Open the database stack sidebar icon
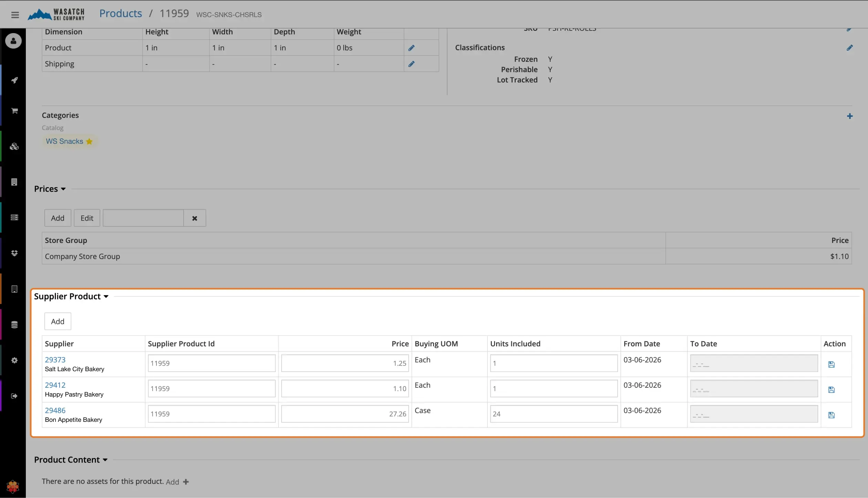This screenshot has width=868, height=498. (14, 325)
